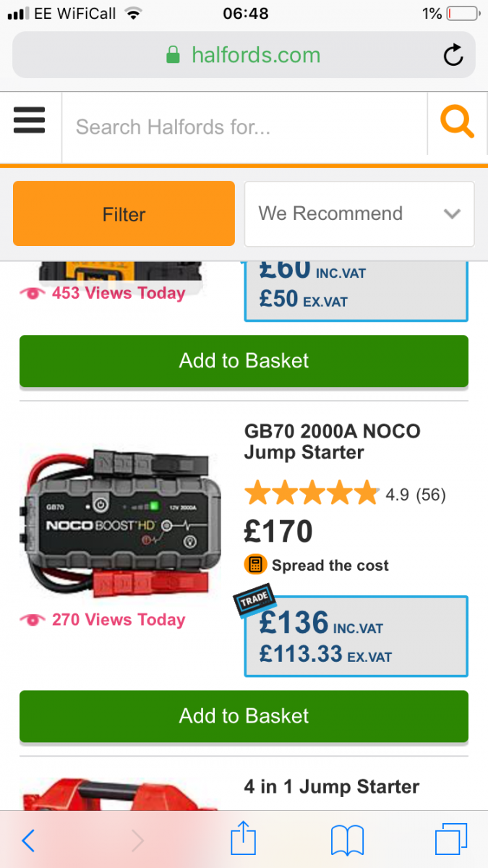Tap the halfords.com address bar
488x868 pixels.
coord(244,55)
